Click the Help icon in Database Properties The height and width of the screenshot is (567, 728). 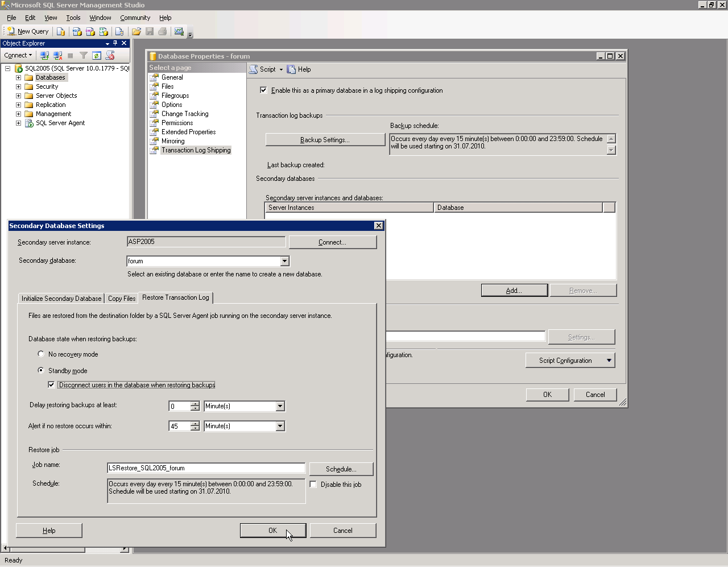tap(291, 69)
